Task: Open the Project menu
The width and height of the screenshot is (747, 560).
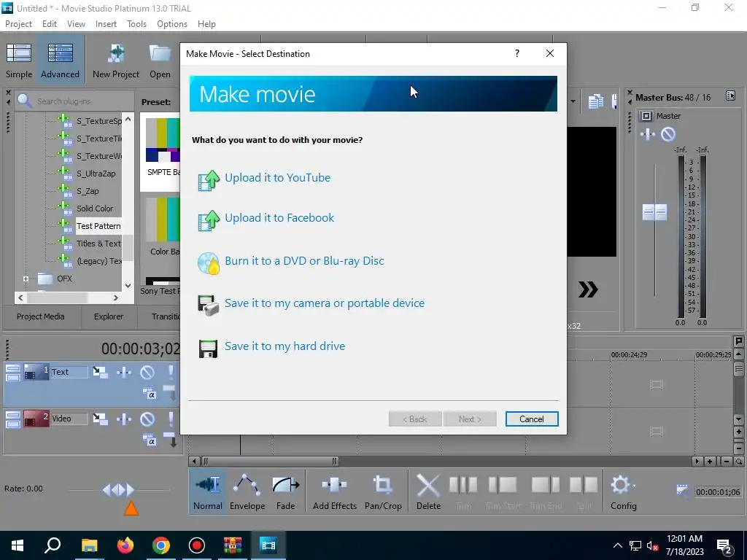Action: [18, 24]
